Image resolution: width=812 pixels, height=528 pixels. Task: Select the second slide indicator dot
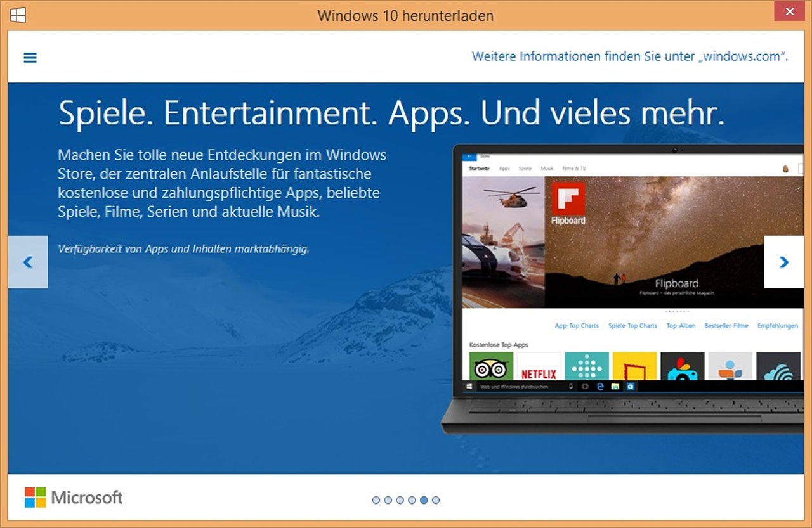click(x=388, y=500)
